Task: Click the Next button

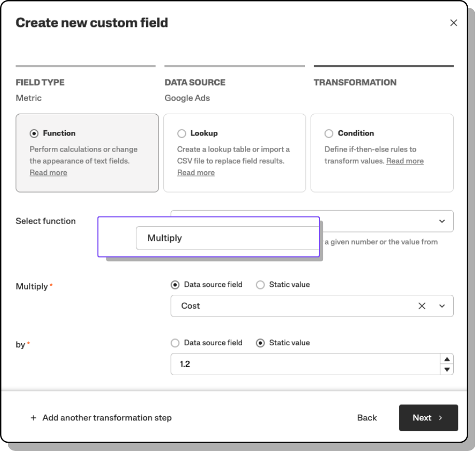Action: [428, 418]
